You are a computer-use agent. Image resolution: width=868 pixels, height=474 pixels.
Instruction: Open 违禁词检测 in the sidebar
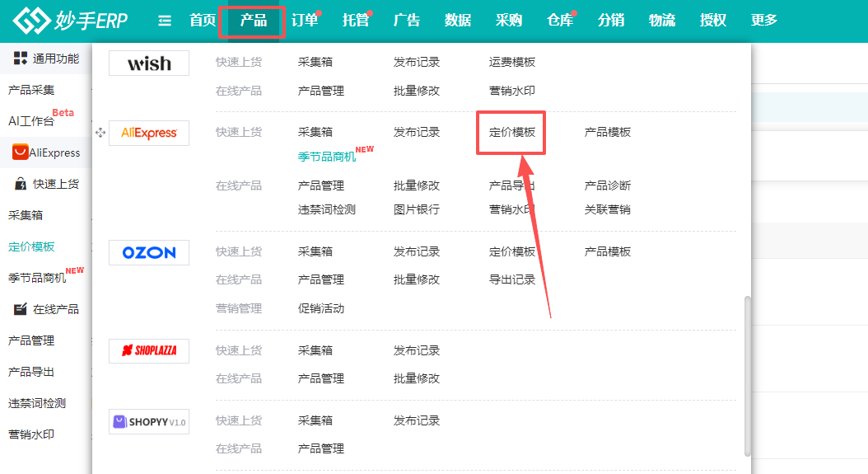37,403
